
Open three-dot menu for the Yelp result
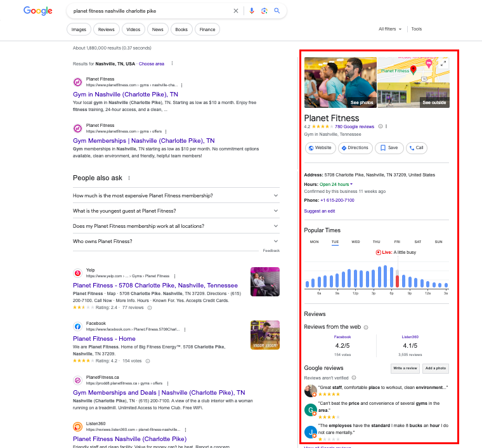tap(174, 276)
